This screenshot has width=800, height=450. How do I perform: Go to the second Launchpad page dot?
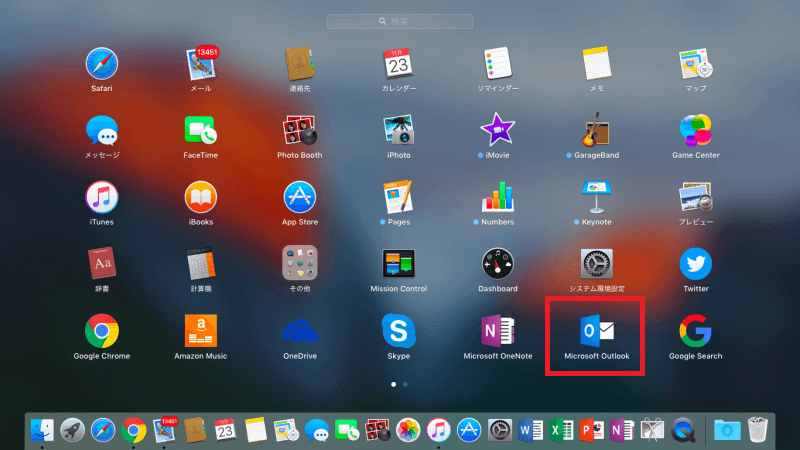click(x=405, y=384)
